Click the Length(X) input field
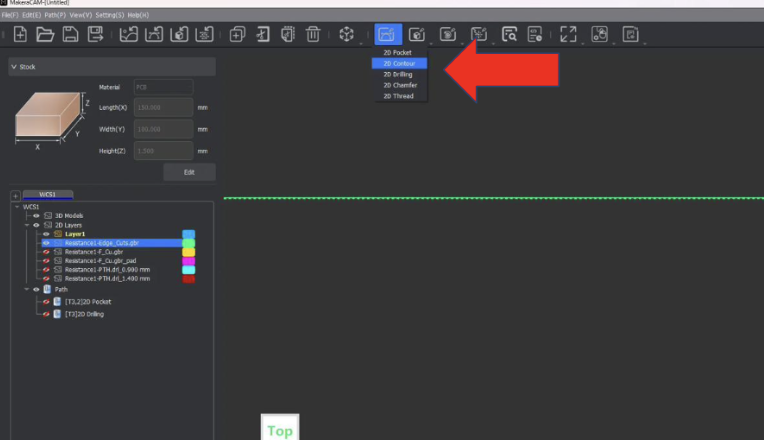The image size is (764, 446). 163,108
